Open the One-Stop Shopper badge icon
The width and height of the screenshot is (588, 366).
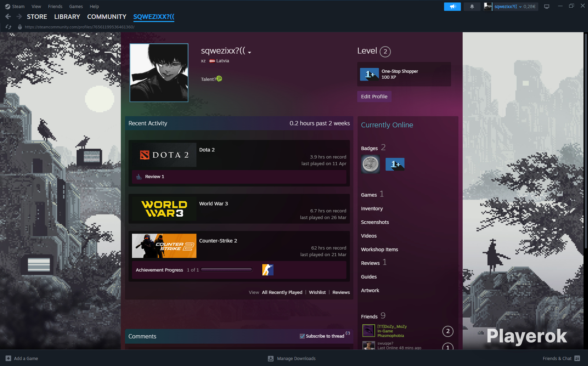[369, 74]
